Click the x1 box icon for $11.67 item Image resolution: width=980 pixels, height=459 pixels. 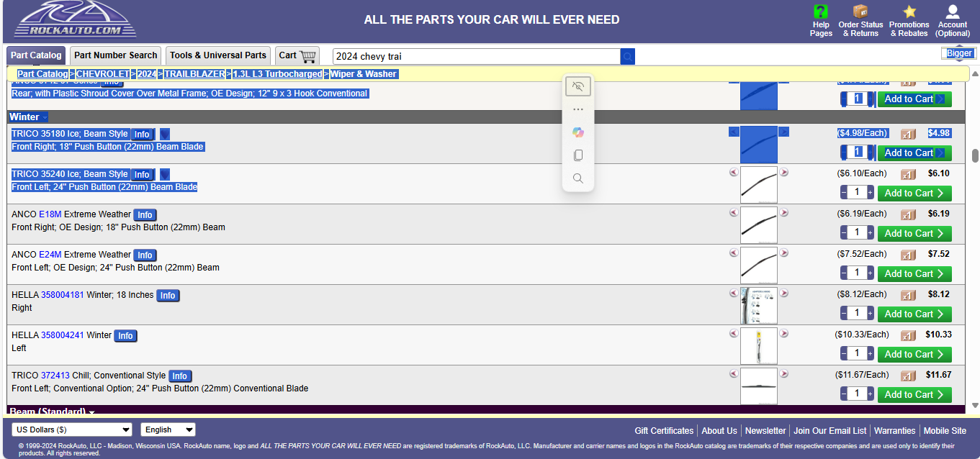coord(908,376)
